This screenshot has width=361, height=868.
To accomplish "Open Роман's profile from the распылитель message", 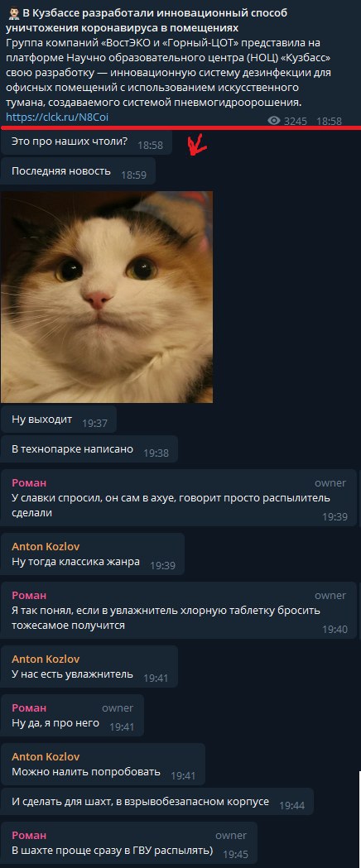I will point(29,482).
